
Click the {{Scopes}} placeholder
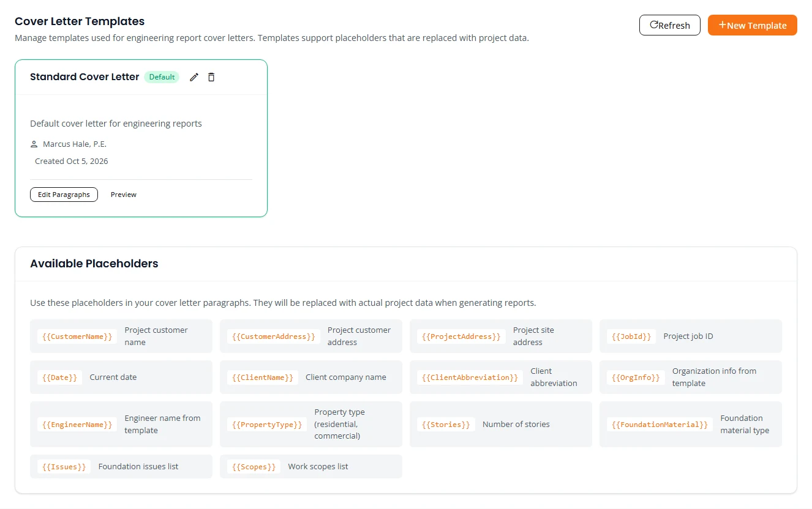point(254,467)
